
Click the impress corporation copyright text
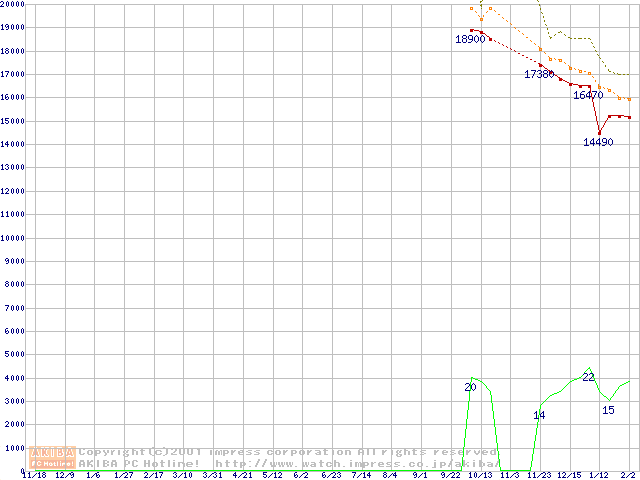point(288,452)
